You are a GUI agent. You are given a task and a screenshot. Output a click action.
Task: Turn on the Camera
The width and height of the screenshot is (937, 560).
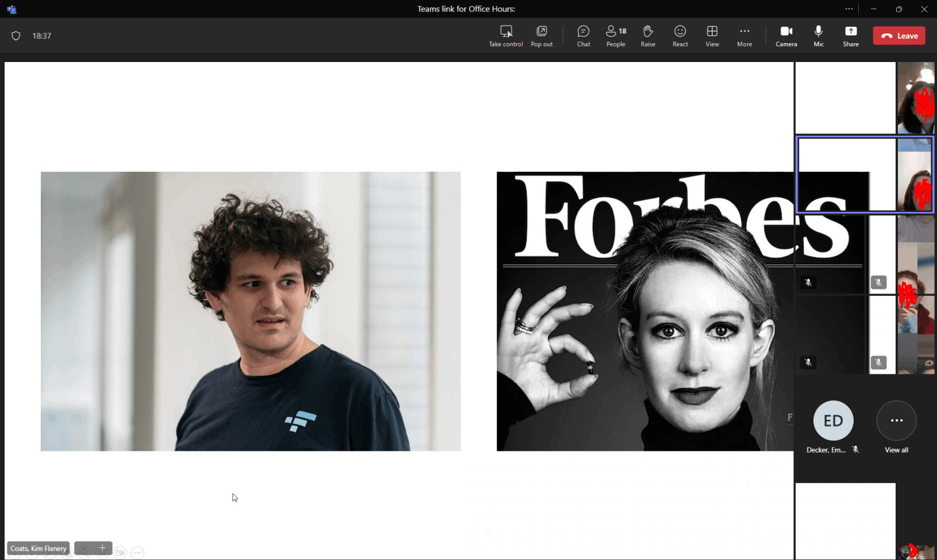click(x=786, y=35)
